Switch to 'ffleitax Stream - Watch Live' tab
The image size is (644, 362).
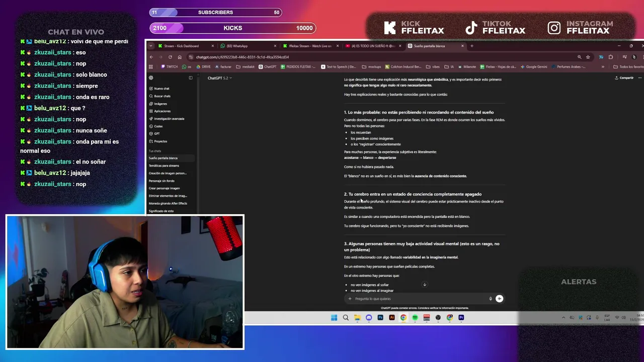pyautogui.click(x=310, y=46)
